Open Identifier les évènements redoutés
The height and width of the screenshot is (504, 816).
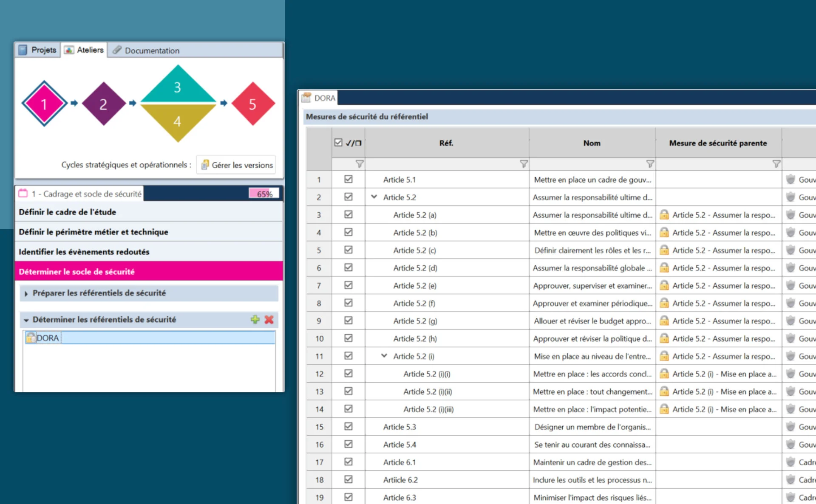149,252
